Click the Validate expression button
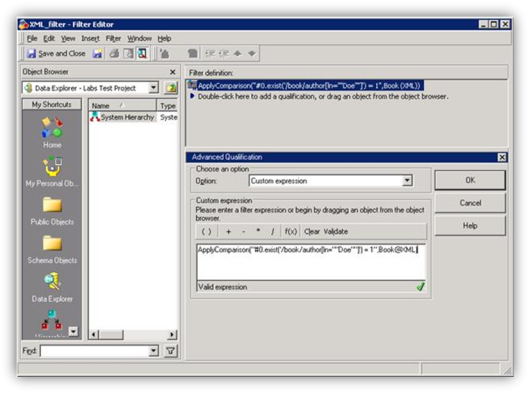The width and height of the screenshot is (529, 393). point(336,231)
